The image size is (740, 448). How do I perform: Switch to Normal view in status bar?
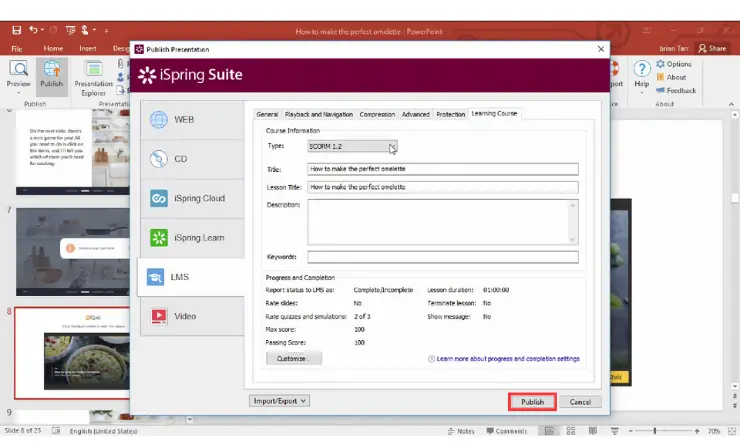[x=549, y=431]
